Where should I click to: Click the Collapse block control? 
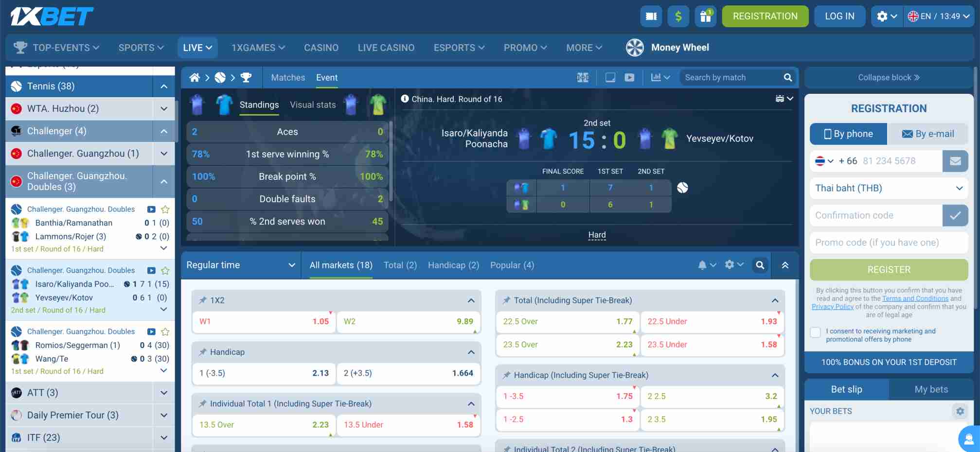click(889, 78)
